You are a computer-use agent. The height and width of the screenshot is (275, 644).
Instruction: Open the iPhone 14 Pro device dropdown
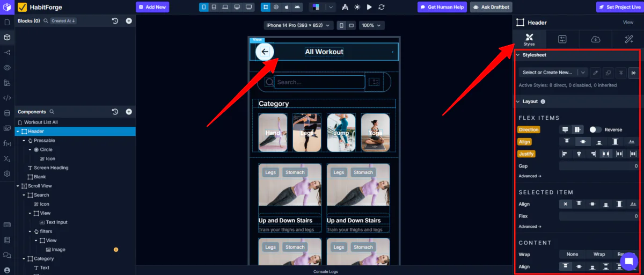[298, 25]
